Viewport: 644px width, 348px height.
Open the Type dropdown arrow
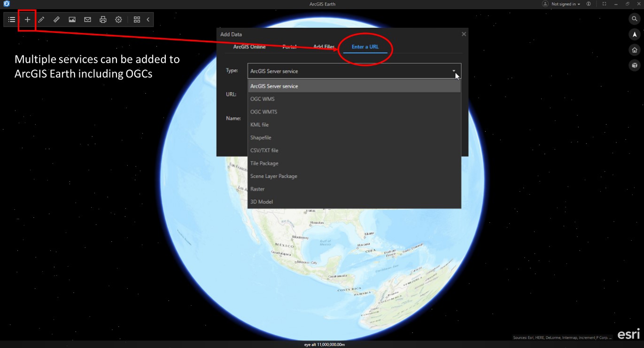tap(454, 71)
